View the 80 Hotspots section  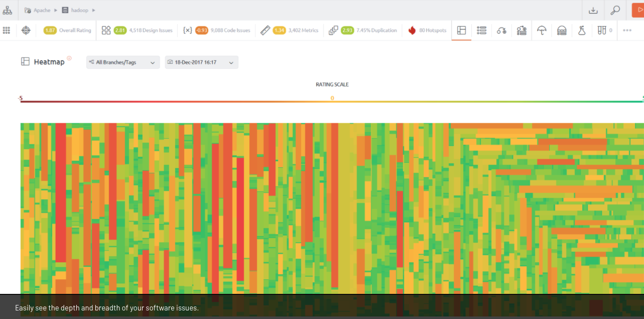(x=427, y=31)
